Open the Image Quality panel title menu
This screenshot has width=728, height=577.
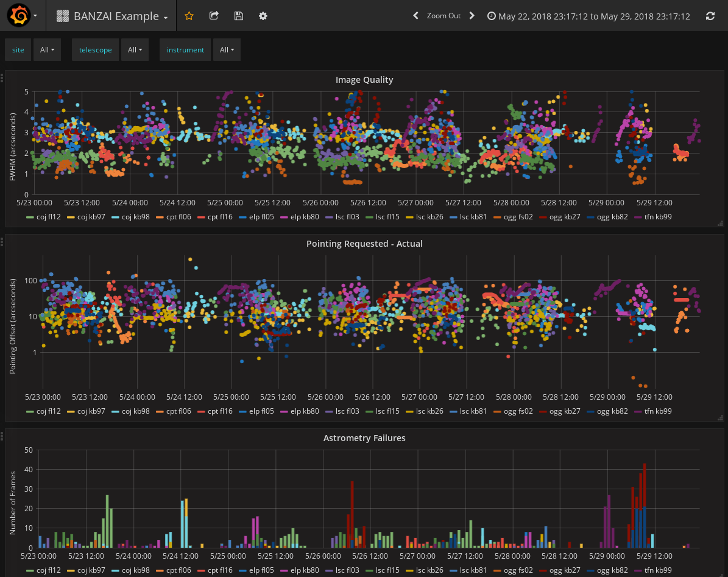click(364, 80)
